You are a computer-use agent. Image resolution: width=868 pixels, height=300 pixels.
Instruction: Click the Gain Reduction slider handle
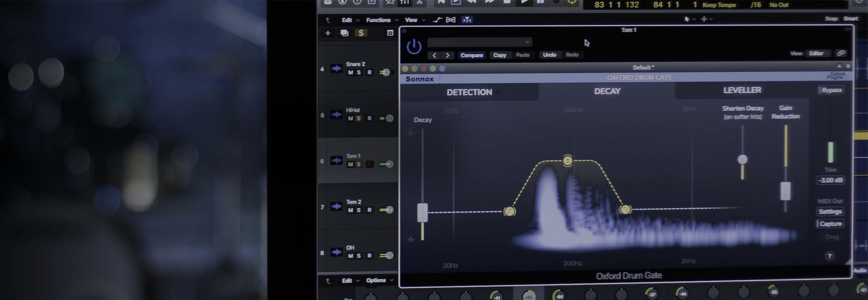(785, 191)
